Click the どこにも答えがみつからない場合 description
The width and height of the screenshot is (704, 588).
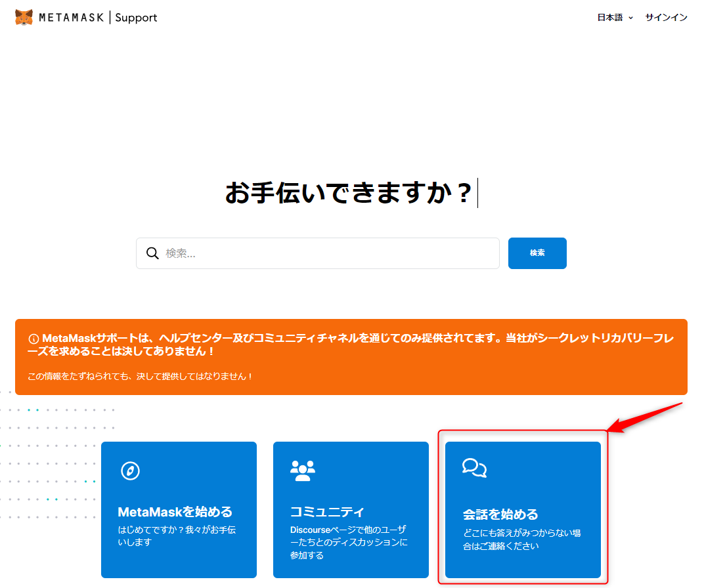pyautogui.click(x=521, y=539)
